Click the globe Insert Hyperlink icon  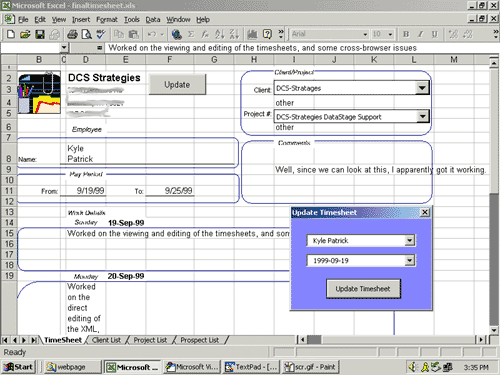point(176,34)
